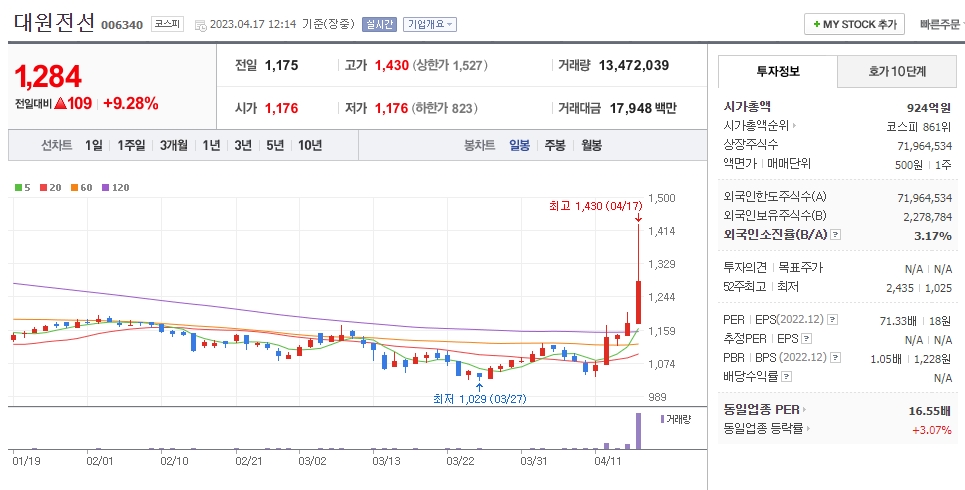Click the 고가 value 1,430

point(392,65)
